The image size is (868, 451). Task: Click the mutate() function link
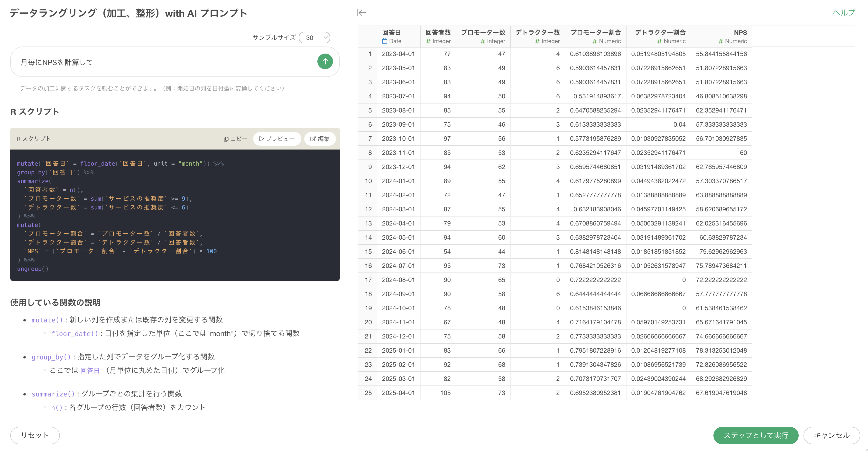tap(47, 320)
